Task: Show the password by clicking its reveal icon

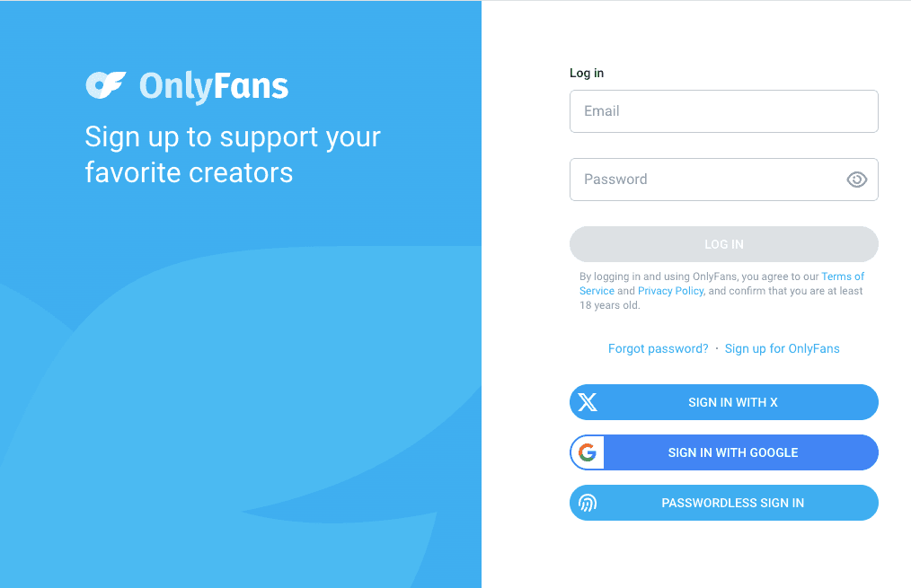Action: [855, 180]
